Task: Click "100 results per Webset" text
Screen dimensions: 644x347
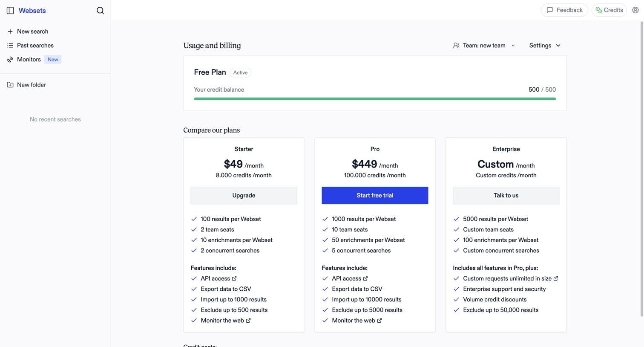Action: tap(231, 219)
